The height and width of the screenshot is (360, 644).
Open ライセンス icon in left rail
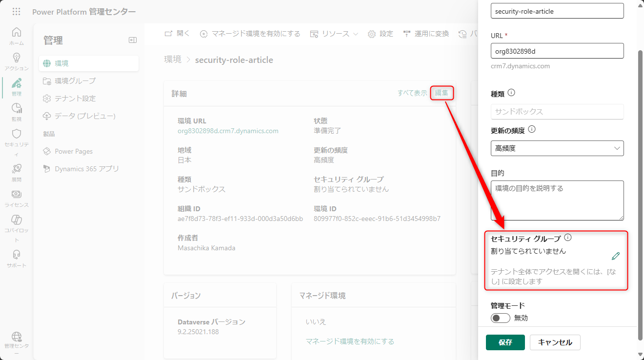[17, 195]
